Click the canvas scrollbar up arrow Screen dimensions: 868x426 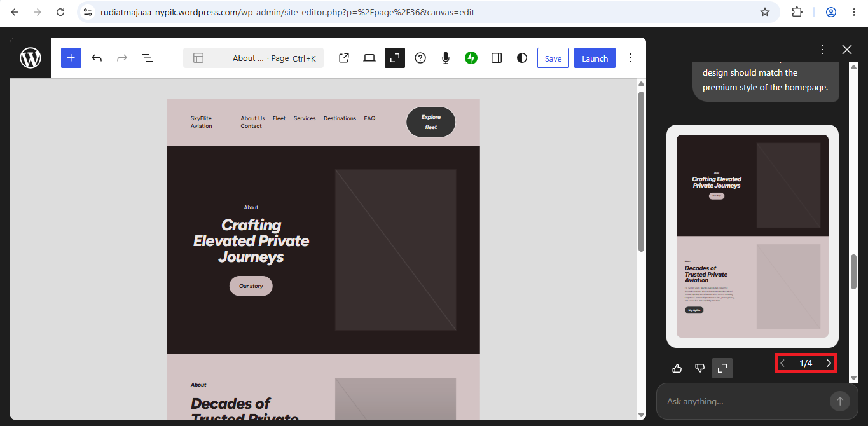(x=641, y=84)
